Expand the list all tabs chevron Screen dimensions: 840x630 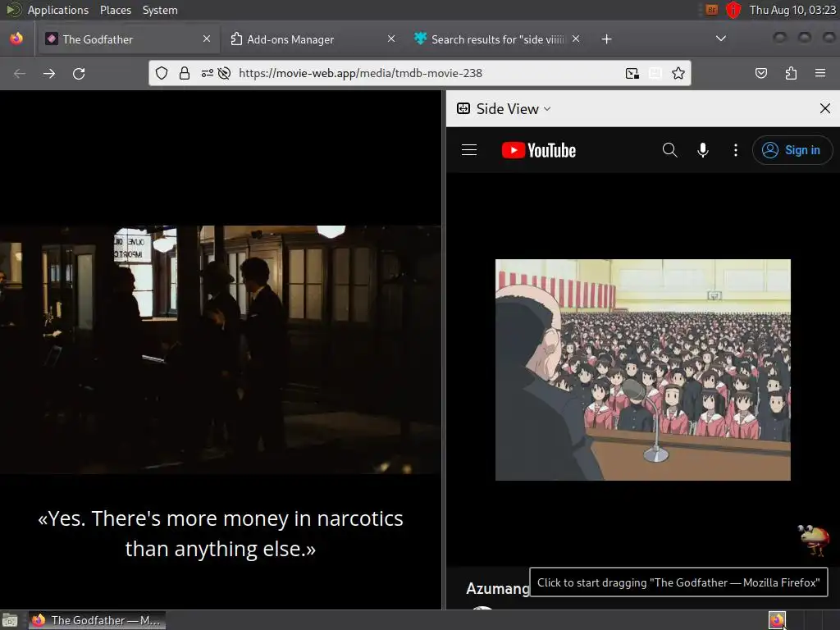point(721,39)
